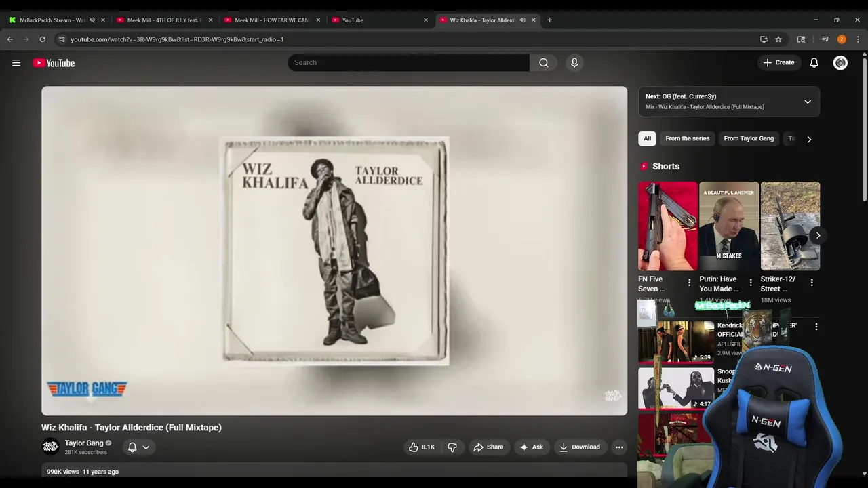Image resolution: width=868 pixels, height=488 pixels.
Task: Start voice search with microphone icon
Action: (x=574, y=62)
